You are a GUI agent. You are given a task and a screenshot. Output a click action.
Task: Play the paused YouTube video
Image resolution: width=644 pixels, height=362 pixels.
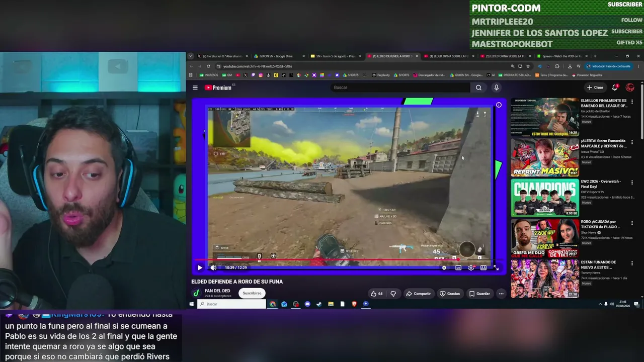coord(200,267)
